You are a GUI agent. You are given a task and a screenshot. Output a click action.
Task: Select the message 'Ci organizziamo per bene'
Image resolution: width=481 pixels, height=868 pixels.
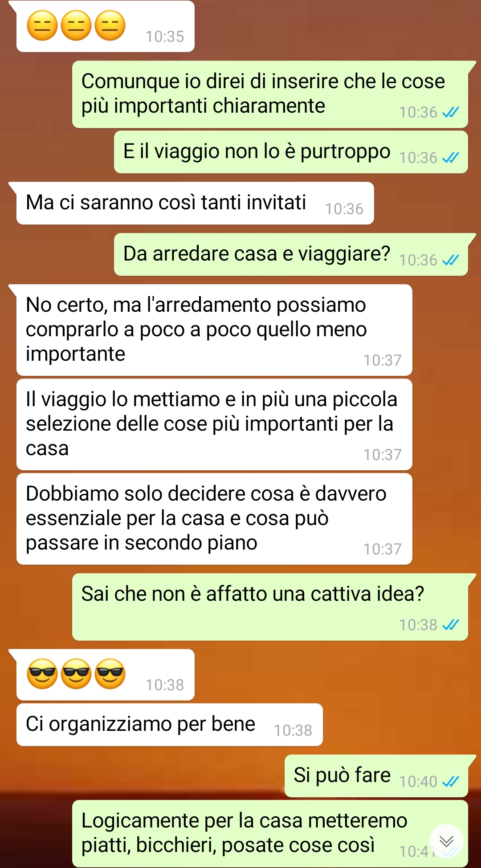tap(170, 725)
